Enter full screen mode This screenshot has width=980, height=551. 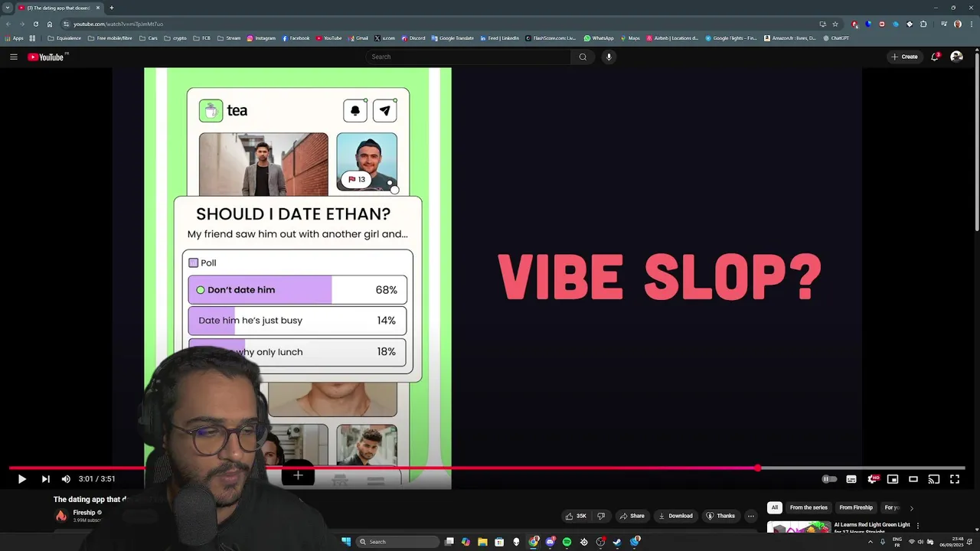[x=955, y=479]
